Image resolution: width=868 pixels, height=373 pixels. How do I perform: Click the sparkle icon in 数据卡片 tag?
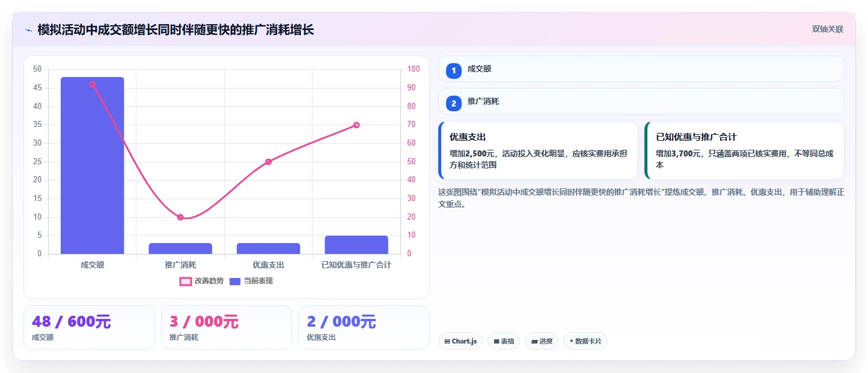point(572,341)
